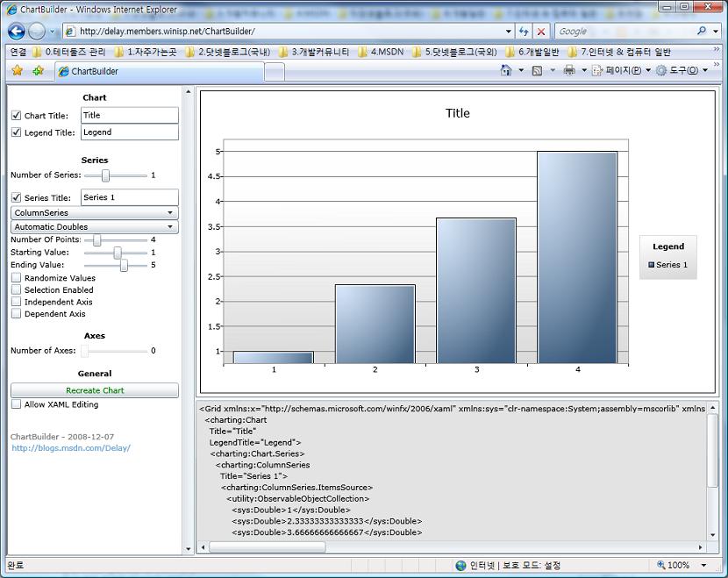
Task: Click the XAML pane scroll down arrow
Action: [713, 535]
